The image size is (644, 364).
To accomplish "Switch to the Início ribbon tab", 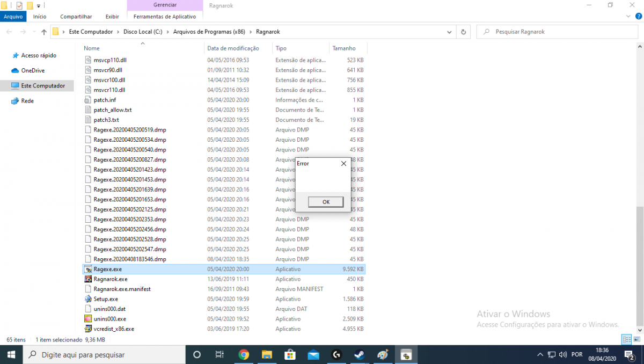I will tap(40, 17).
